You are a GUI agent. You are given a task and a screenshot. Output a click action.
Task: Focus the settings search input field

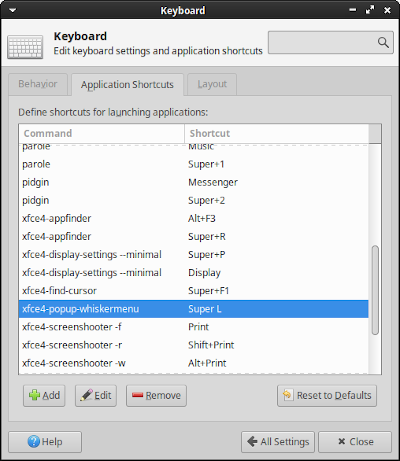click(x=331, y=42)
